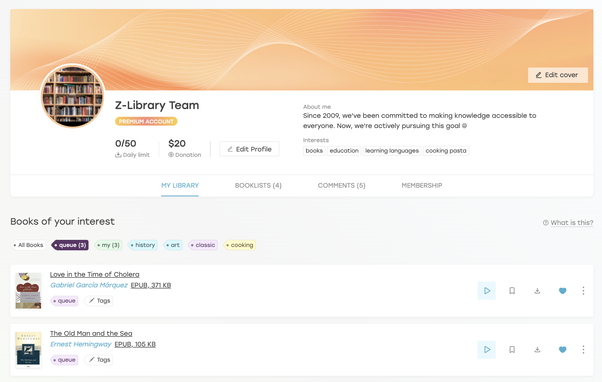
Task: Switch to the Booklists (4) tab
Action: pyautogui.click(x=258, y=185)
